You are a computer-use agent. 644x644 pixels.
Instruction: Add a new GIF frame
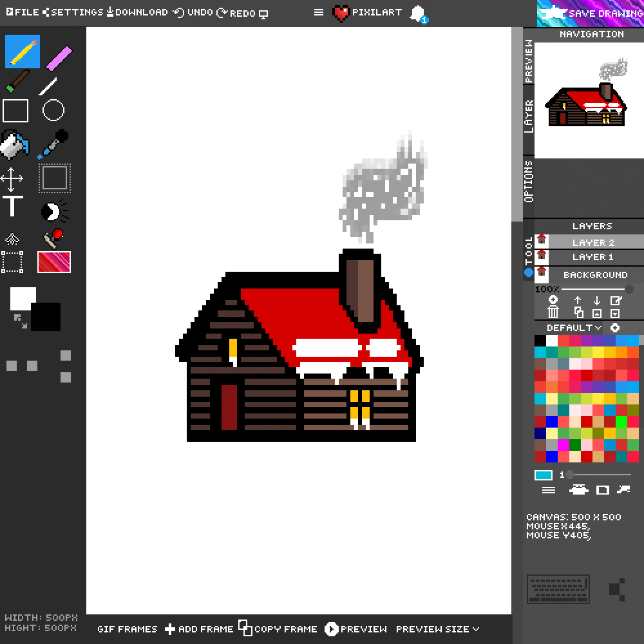pyautogui.click(x=200, y=629)
